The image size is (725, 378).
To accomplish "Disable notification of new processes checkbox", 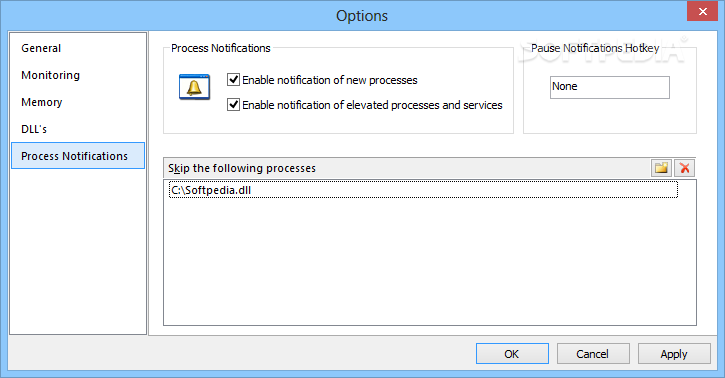I will point(233,79).
